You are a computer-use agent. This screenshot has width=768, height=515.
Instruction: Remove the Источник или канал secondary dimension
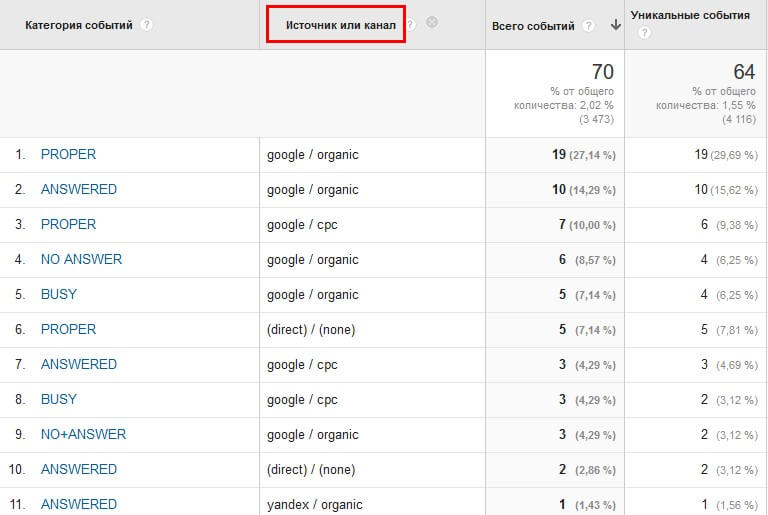tap(432, 22)
